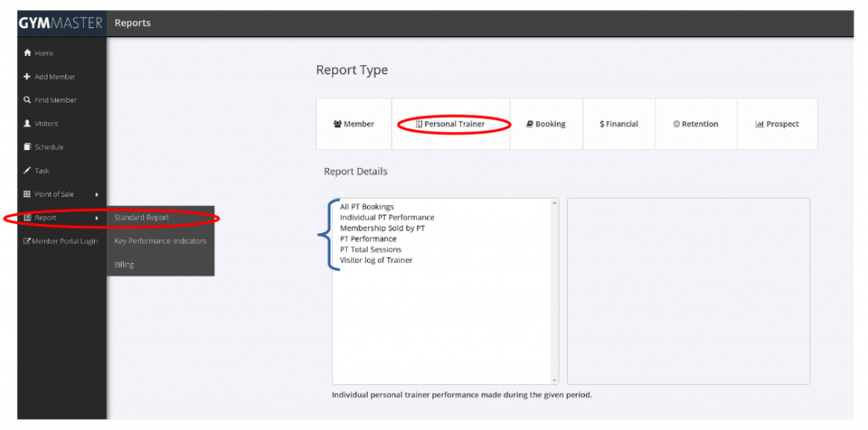Switch to the Personal Trainer report tab

point(450,125)
